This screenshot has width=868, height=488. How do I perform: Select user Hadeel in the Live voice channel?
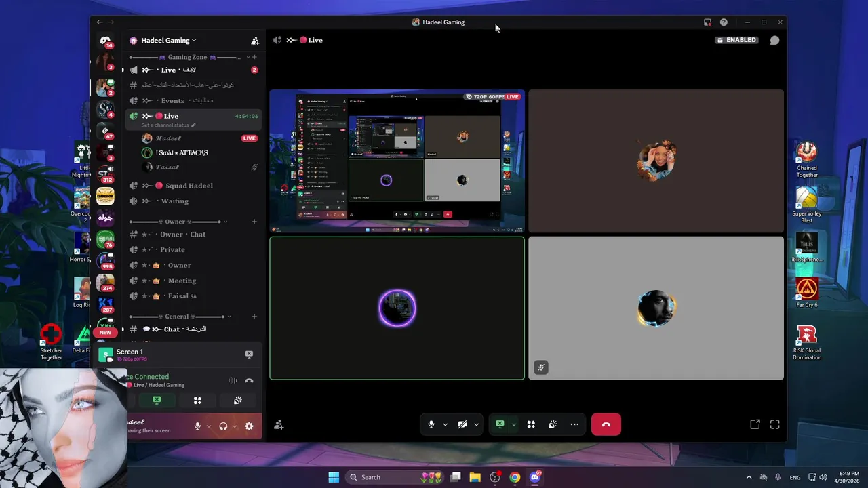click(x=168, y=138)
